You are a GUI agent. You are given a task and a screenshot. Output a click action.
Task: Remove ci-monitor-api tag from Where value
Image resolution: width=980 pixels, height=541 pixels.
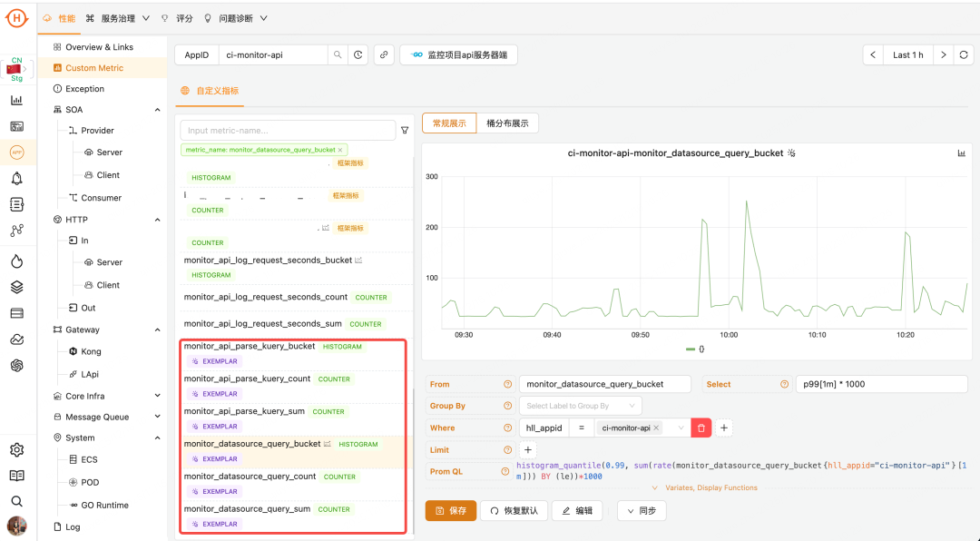tap(656, 428)
